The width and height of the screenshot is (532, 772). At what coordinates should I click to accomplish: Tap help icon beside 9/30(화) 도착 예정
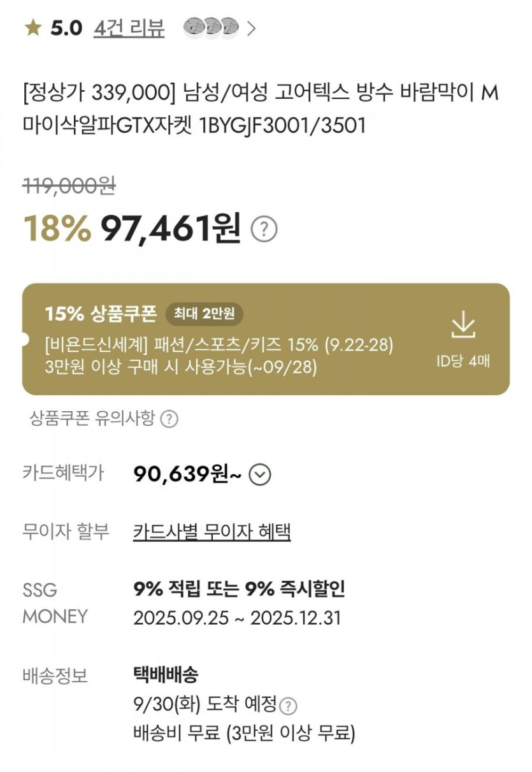289,706
